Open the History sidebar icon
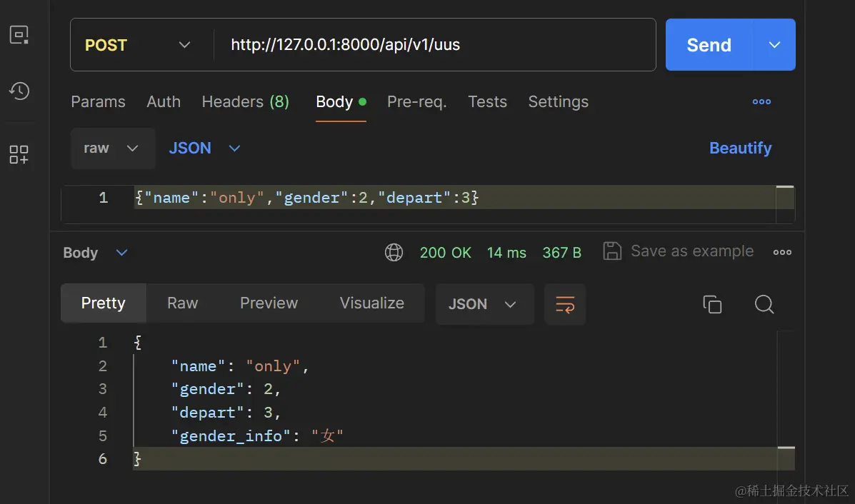This screenshot has height=504, width=855. click(x=19, y=91)
